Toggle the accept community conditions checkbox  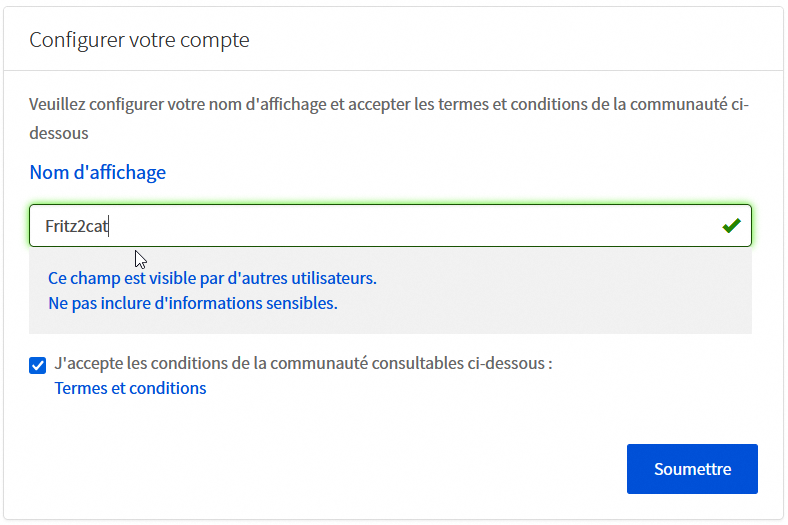(38, 365)
